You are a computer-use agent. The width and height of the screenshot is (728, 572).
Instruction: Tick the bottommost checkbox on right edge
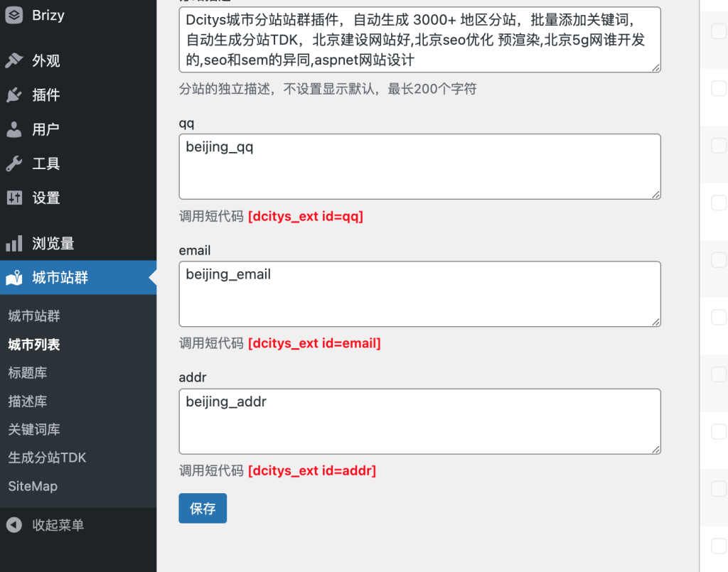pyautogui.click(x=719, y=546)
